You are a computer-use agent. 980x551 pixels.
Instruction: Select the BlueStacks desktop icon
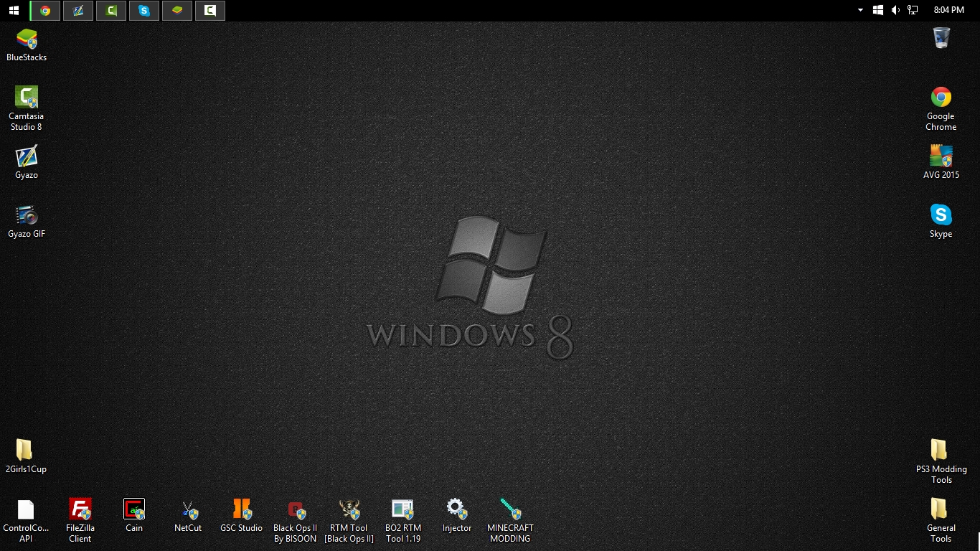[27, 45]
